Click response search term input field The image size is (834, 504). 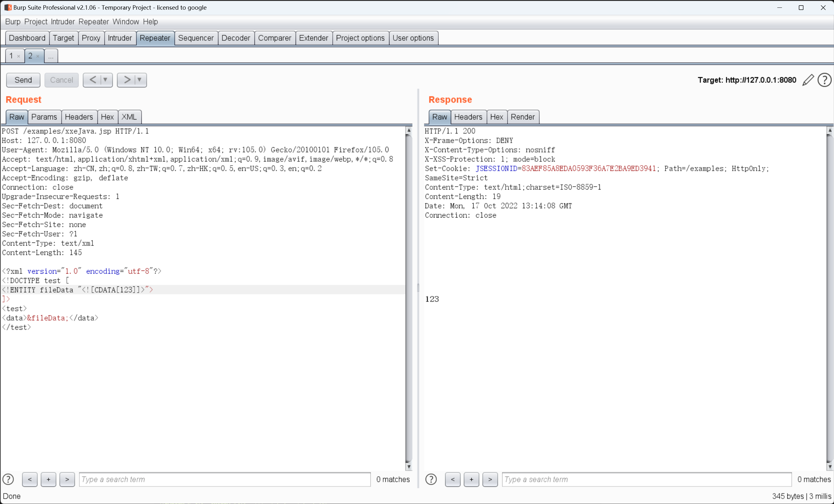pos(646,479)
